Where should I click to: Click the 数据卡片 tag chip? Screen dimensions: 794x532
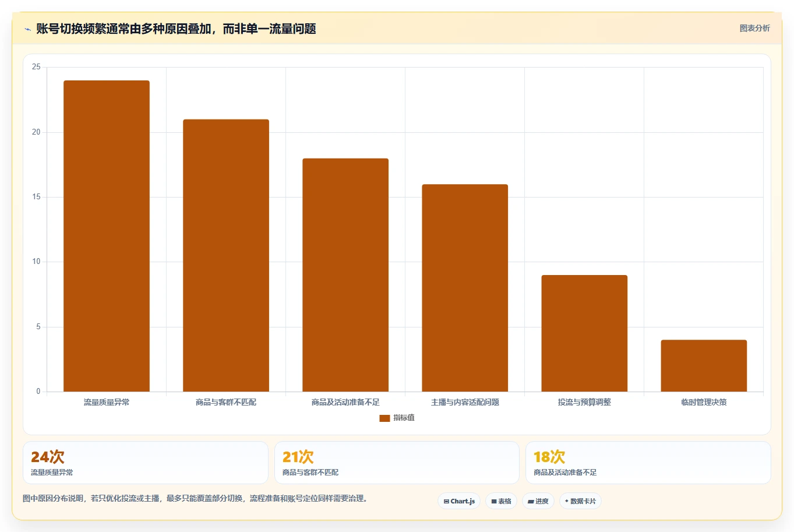580,501
